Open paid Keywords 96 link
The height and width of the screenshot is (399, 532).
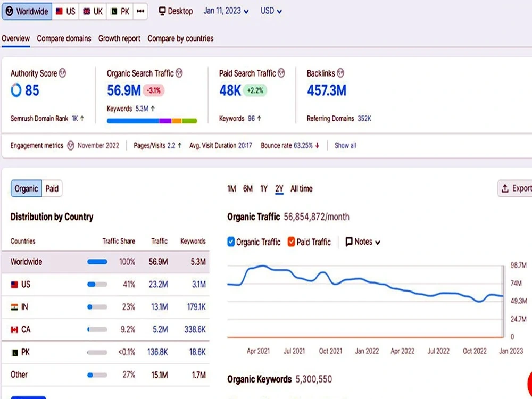click(251, 119)
